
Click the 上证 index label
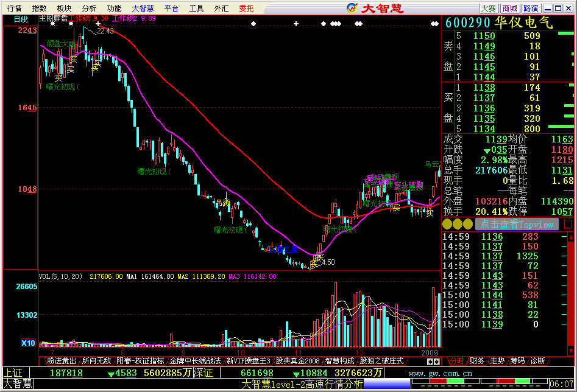(x=13, y=373)
